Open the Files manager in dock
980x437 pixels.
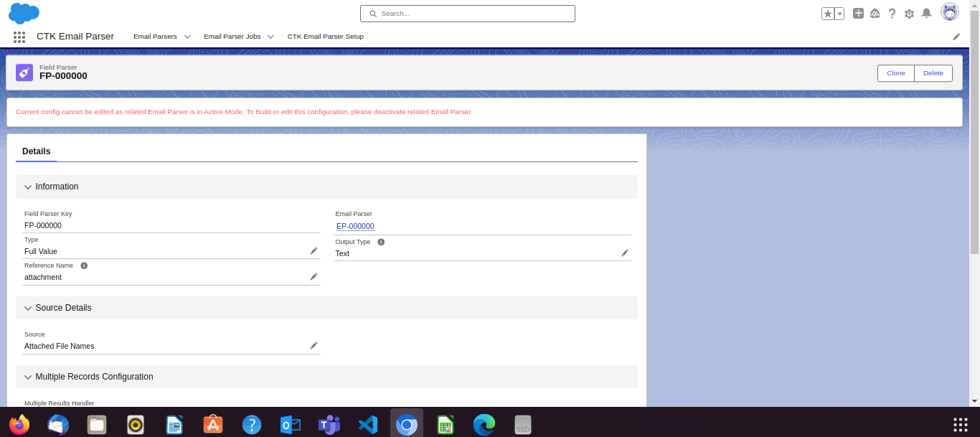coord(97,425)
